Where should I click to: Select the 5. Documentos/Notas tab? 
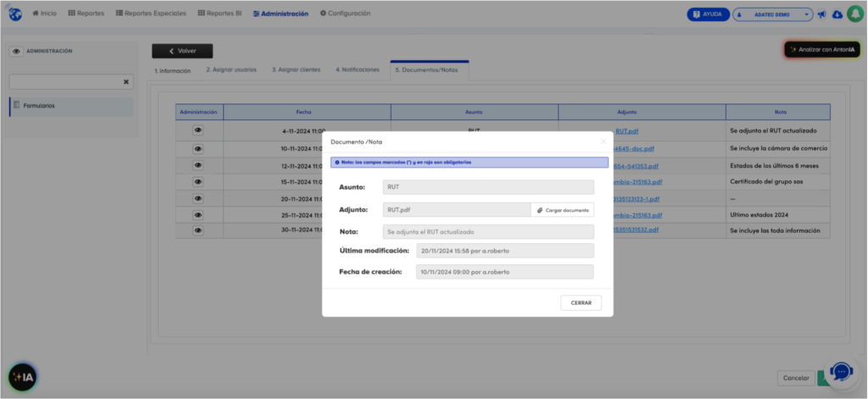pos(430,70)
